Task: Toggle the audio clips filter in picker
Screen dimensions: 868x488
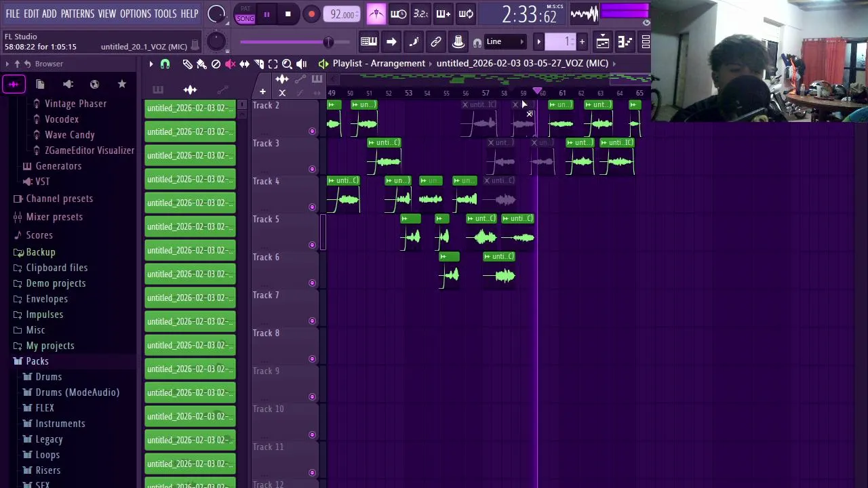Action: coord(190,89)
